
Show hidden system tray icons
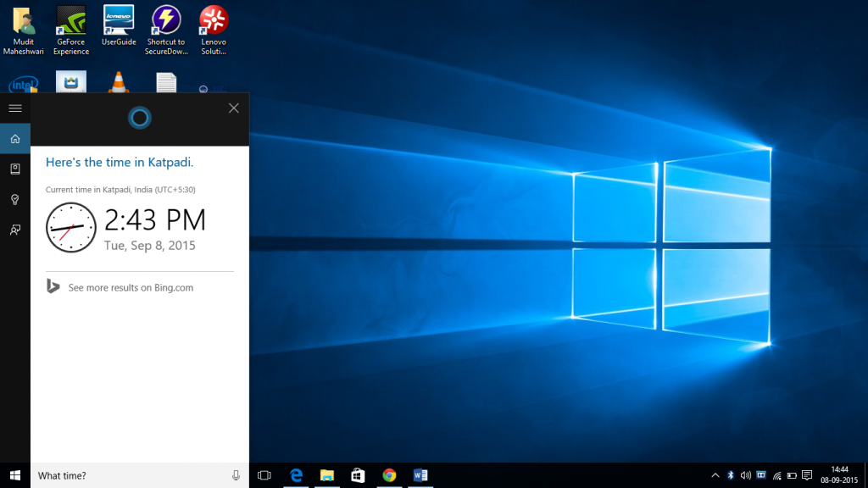coord(715,475)
